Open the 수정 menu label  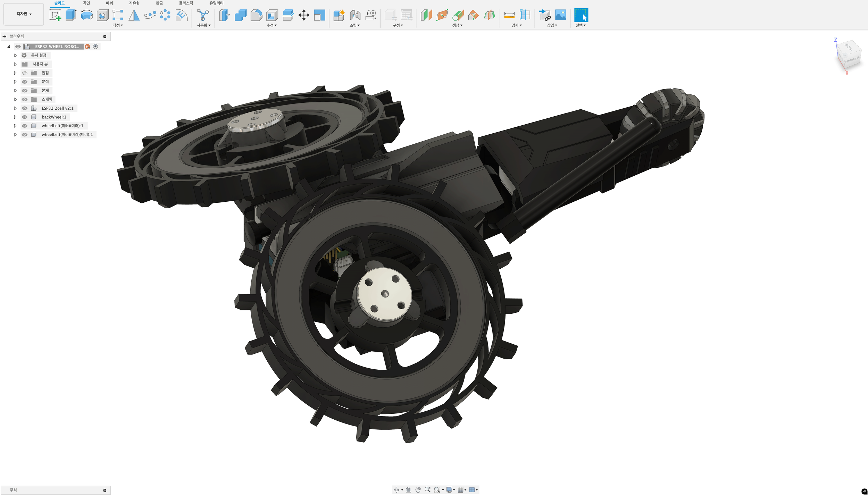tap(272, 25)
